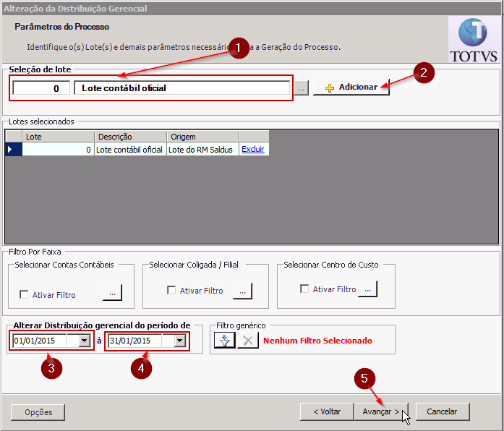The width and height of the screenshot is (504, 431).
Task: Click the TOTVS logo
Action: (474, 40)
